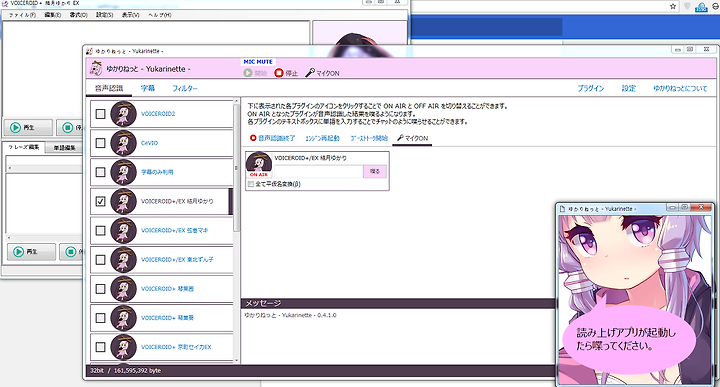The image size is (720, 387).
Task: Select the 単語編集 tab in VOICEROID
Action: pos(64,148)
